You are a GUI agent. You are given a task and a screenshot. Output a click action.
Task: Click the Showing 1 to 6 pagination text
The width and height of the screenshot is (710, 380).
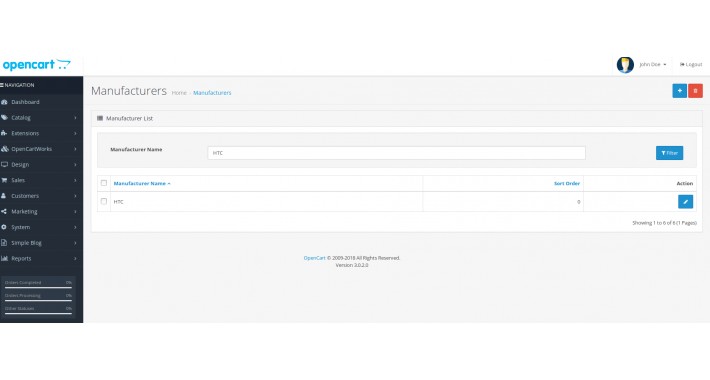[x=664, y=223]
